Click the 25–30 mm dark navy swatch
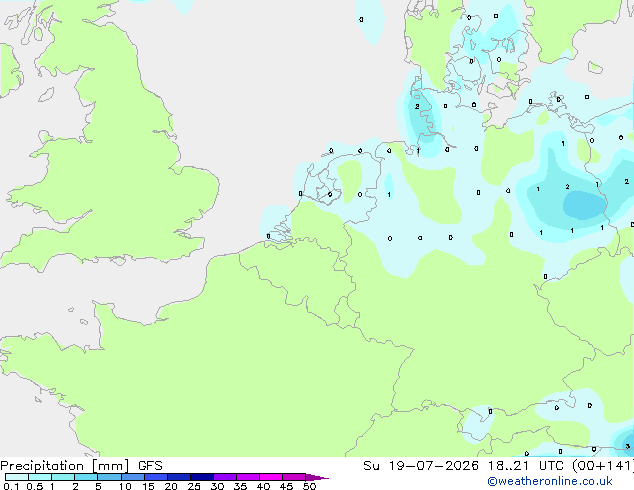Viewport: 634px width, 490px height. (201, 477)
